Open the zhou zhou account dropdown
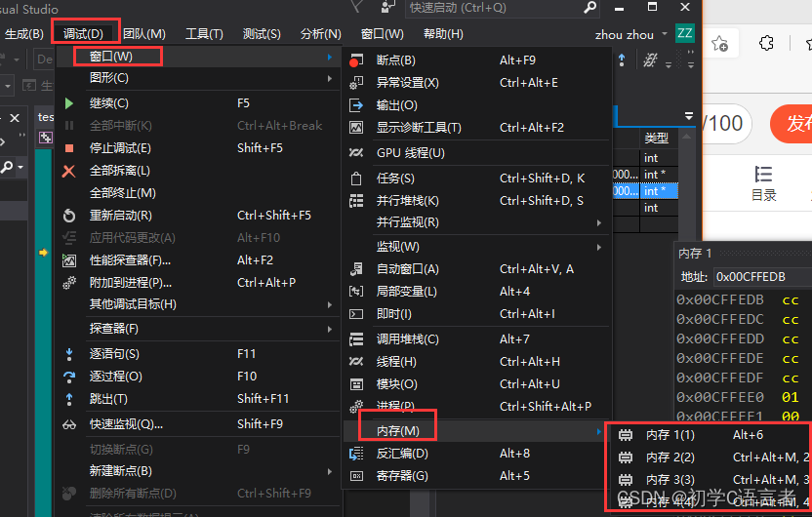Image resolution: width=812 pixels, height=517 pixels. tap(665, 34)
